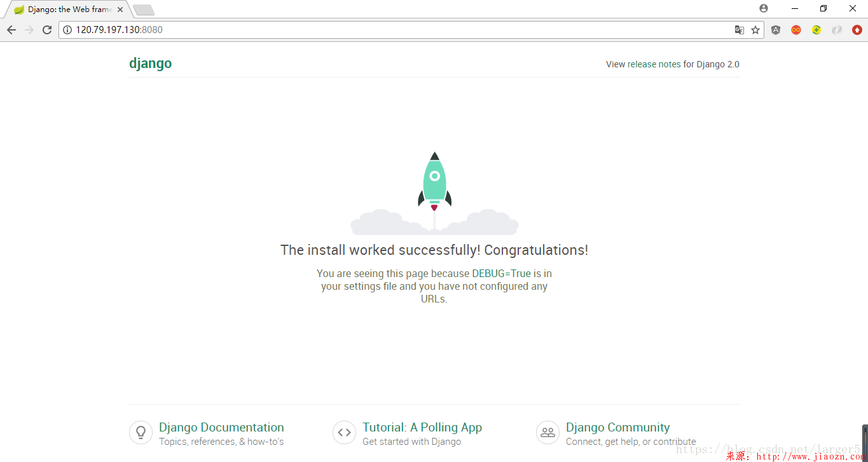Click the red infinity extension icon
The height and width of the screenshot is (462, 868).
coord(796,30)
